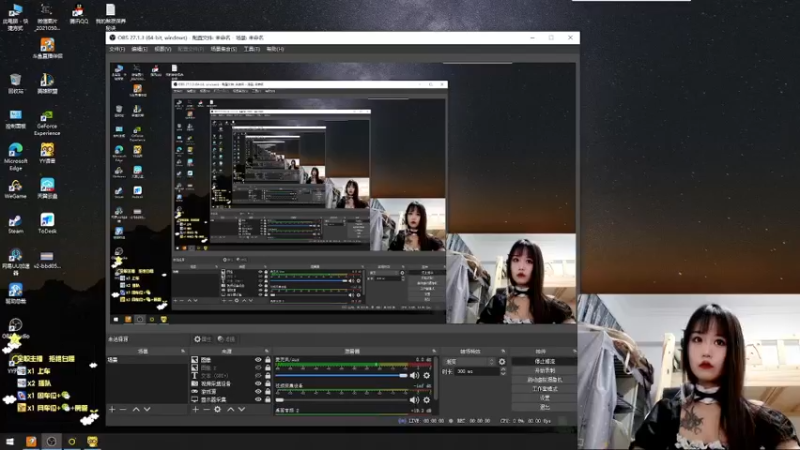This screenshot has height=450, width=800.
Task: Pop out the Scene Transitions dock
Action: (503, 351)
